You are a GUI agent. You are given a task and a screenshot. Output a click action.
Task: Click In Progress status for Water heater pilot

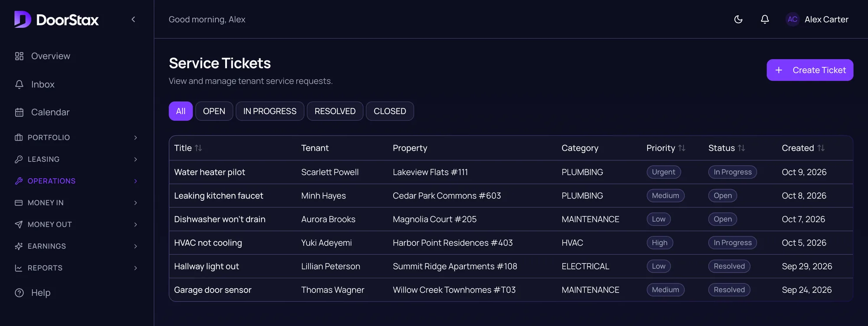point(733,172)
